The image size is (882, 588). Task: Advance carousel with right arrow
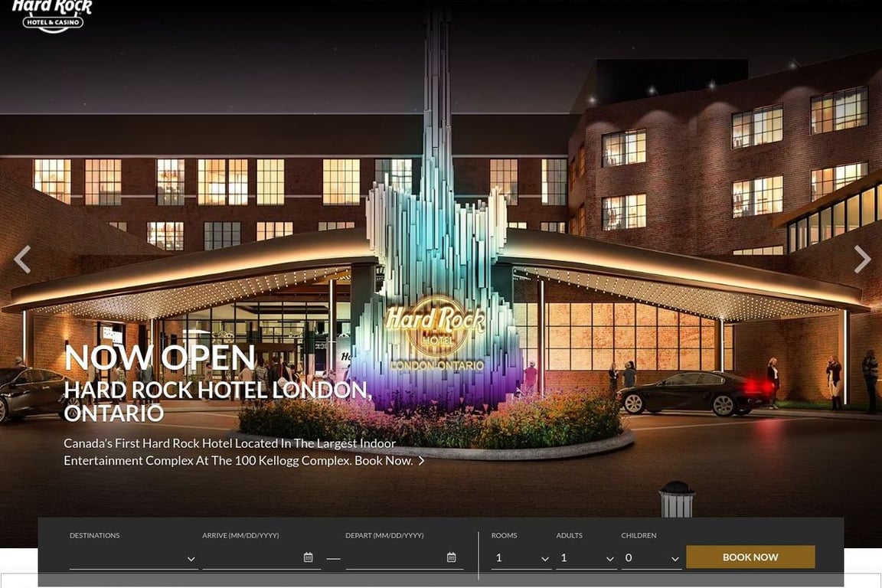coord(862,260)
